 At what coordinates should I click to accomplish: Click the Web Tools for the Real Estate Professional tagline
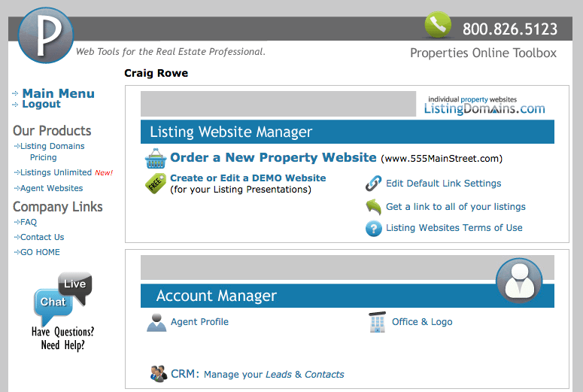tap(171, 52)
